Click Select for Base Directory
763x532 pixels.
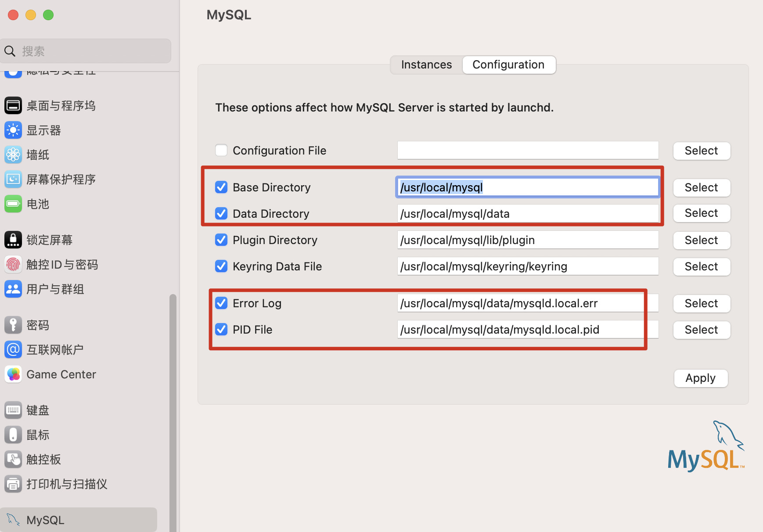[x=702, y=187]
